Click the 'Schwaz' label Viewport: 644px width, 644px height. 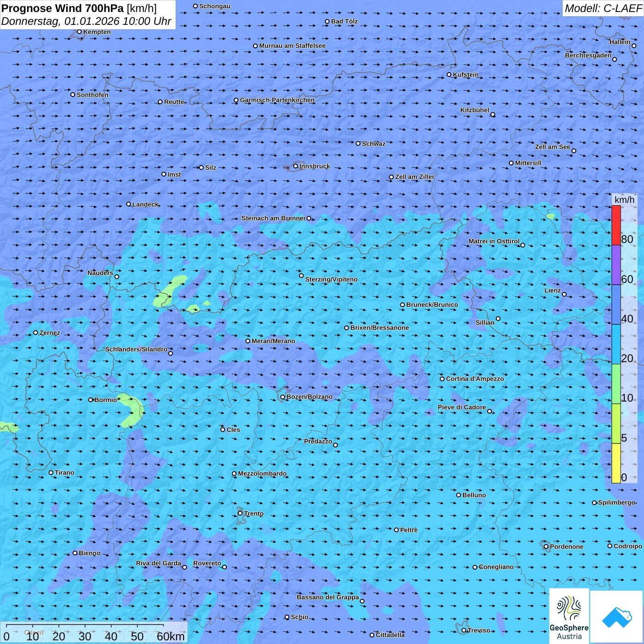click(374, 144)
